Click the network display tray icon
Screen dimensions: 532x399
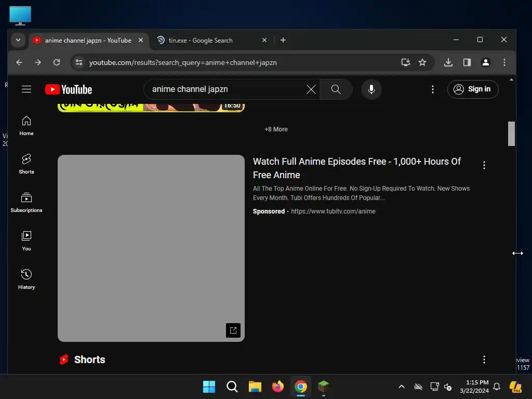tap(434, 387)
